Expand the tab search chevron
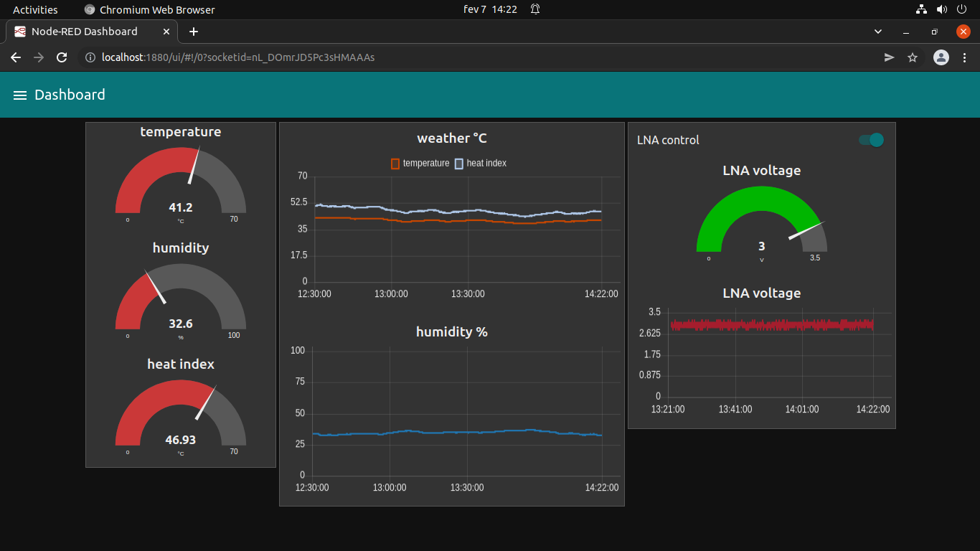Viewport: 980px width, 551px height. (x=878, y=32)
